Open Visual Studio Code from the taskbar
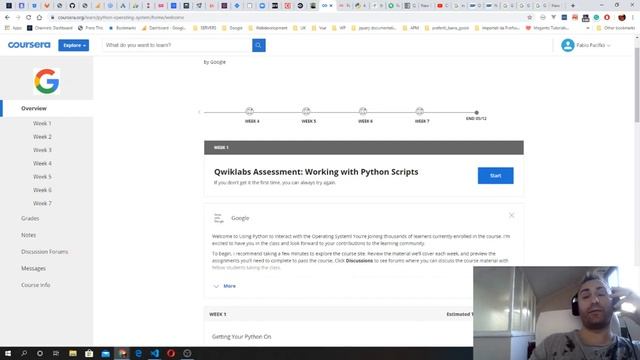Screen dimensions: 640x360 click(x=155, y=353)
